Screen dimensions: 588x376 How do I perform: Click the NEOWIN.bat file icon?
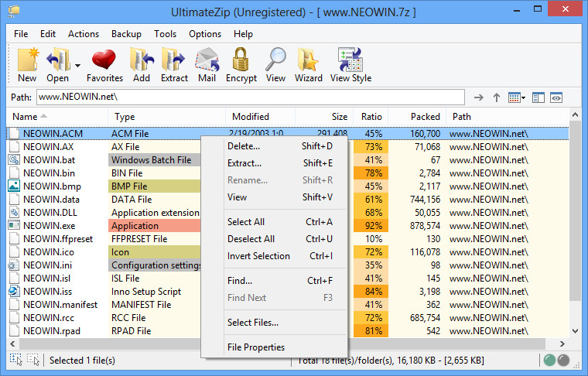[x=14, y=159]
